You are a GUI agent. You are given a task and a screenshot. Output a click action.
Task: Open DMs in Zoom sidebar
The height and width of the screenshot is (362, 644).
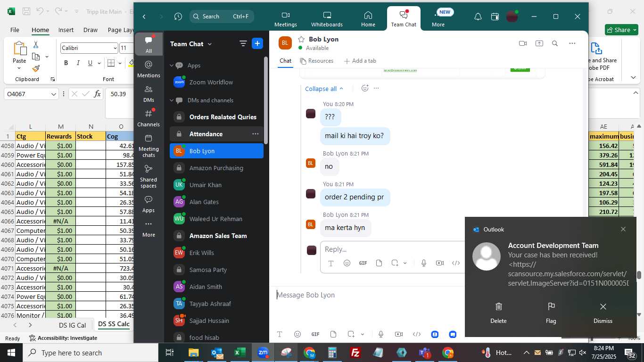coord(149,94)
